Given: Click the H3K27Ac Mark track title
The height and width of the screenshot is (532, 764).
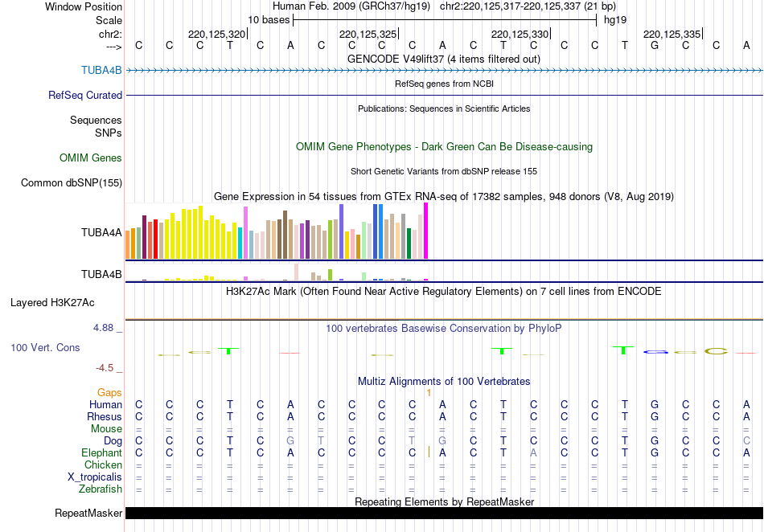Looking at the screenshot, I should (x=444, y=291).
